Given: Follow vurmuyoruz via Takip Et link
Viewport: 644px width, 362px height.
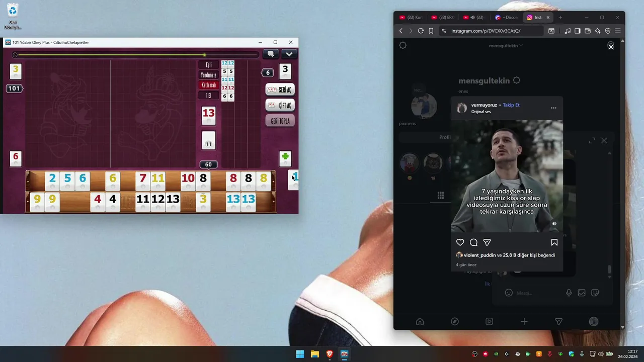Looking at the screenshot, I should click(x=511, y=105).
